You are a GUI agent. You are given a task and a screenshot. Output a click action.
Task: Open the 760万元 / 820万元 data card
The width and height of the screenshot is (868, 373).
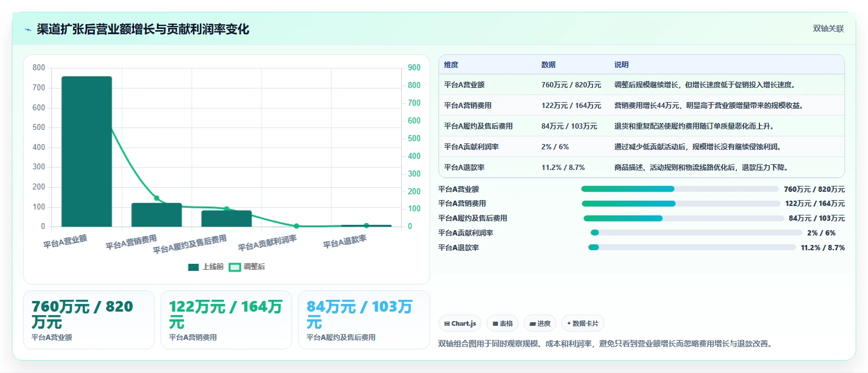pos(89,320)
